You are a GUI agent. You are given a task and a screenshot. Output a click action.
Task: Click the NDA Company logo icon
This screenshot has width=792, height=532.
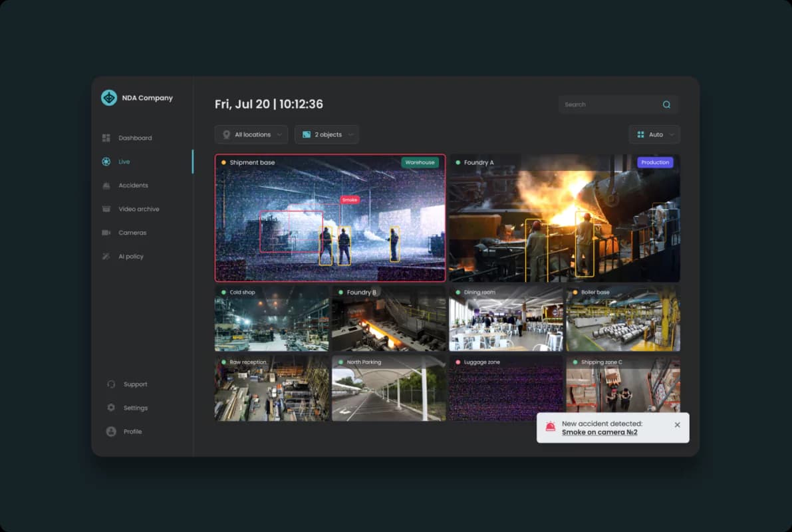[x=108, y=98]
